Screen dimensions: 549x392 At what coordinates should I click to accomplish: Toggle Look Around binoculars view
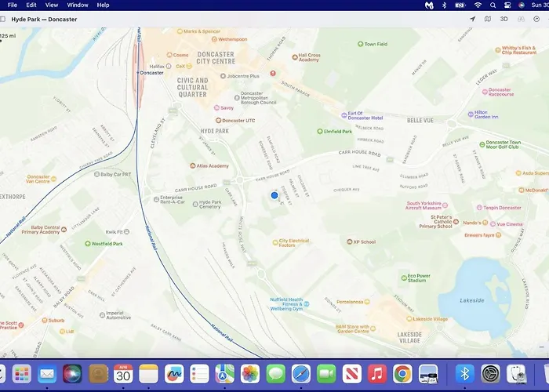[521, 19]
